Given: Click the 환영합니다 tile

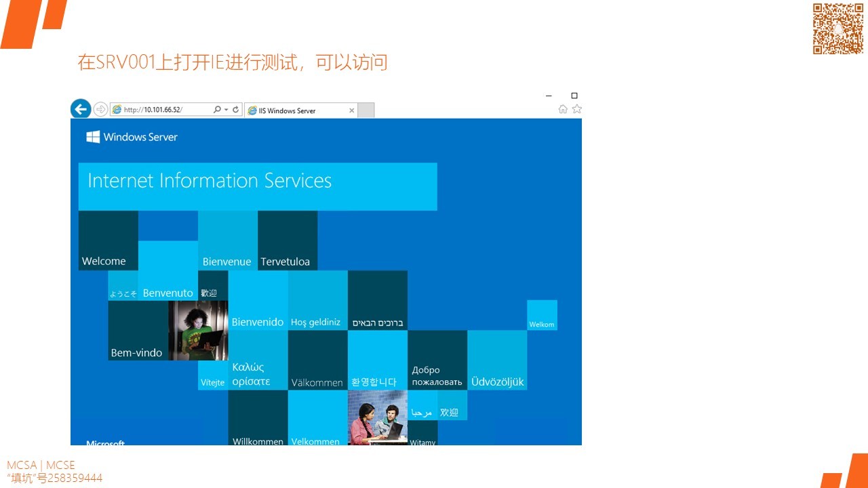Looking at the screenshot, I should tap(378, 361).
